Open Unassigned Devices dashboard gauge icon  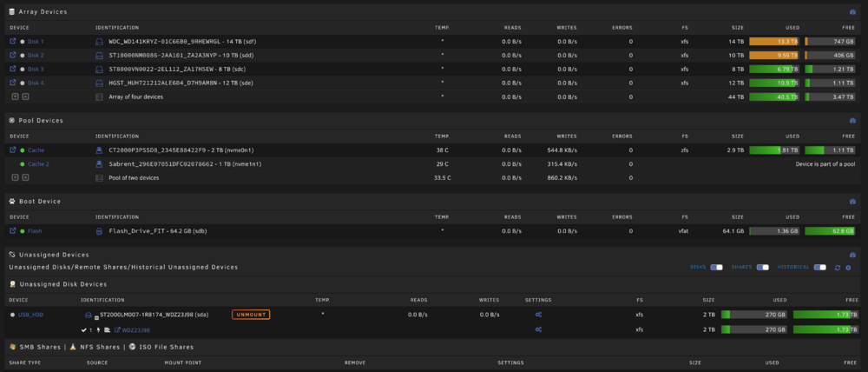(852, 255)
